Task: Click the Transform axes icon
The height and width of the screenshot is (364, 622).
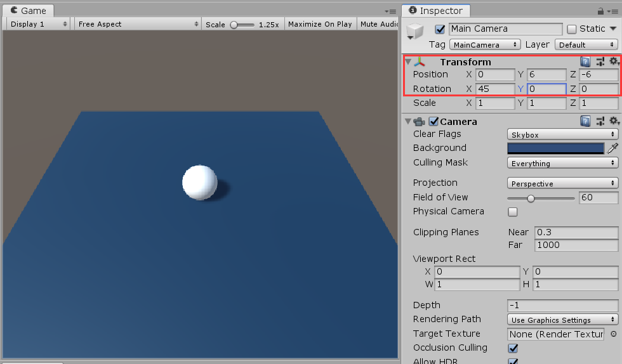Action: [420, 62]
